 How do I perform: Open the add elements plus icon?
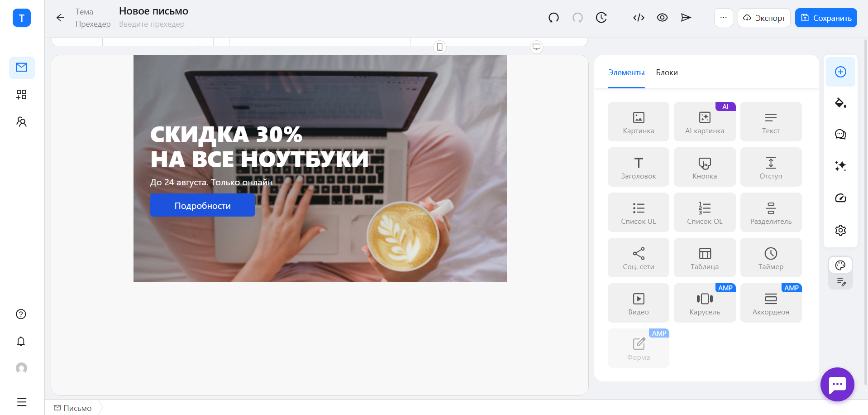pyautogui.click(x=840, y=72)
